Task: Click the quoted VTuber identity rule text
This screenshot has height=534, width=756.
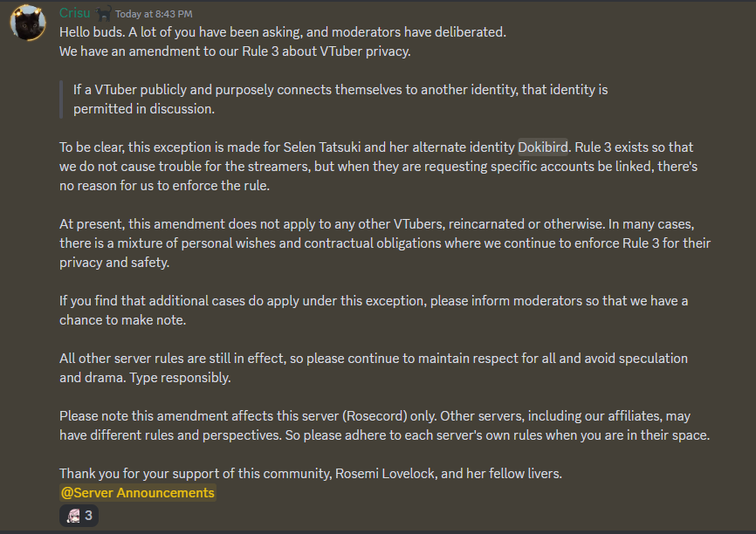Action: tap(340, 99)
